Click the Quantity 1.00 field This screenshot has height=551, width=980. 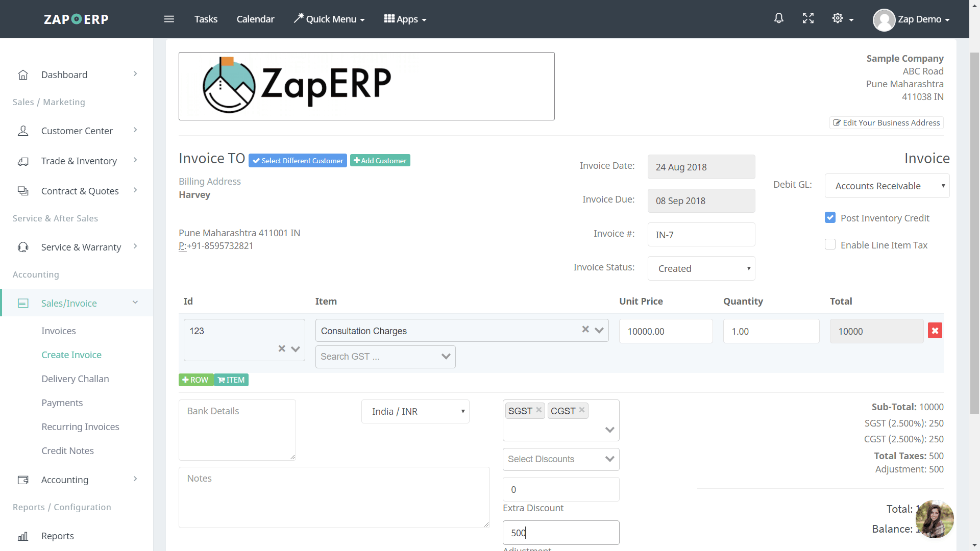(x=771, y=331)
